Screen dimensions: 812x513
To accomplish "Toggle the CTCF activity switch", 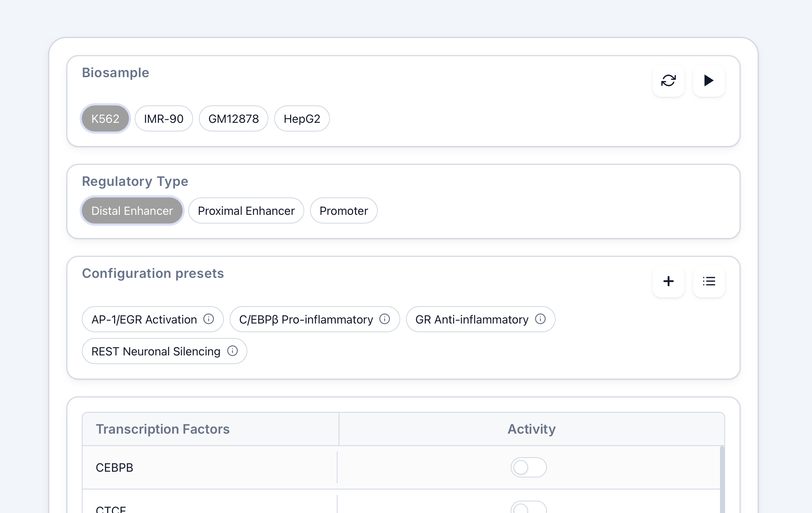I will (528, 508).
